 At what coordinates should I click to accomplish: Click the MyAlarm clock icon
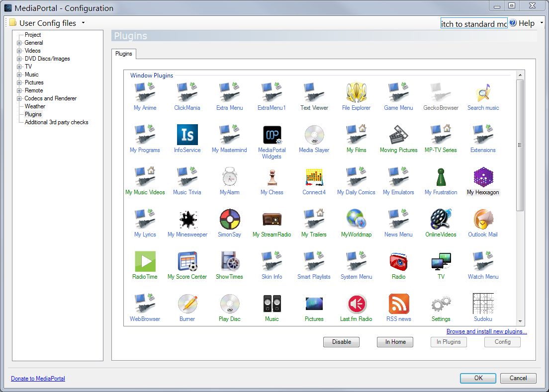230,177
